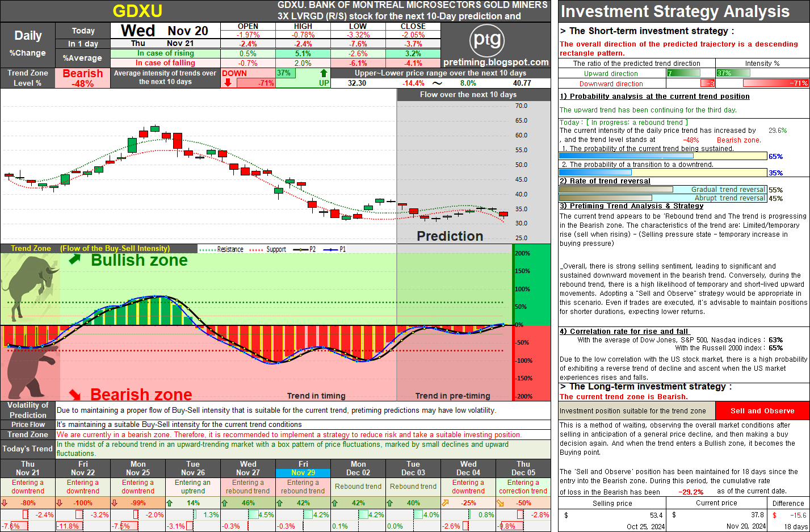Click the red down arrow next to -100%
Image resolution: width=810 pixels, height=532 pixels.
click(60, 502)
